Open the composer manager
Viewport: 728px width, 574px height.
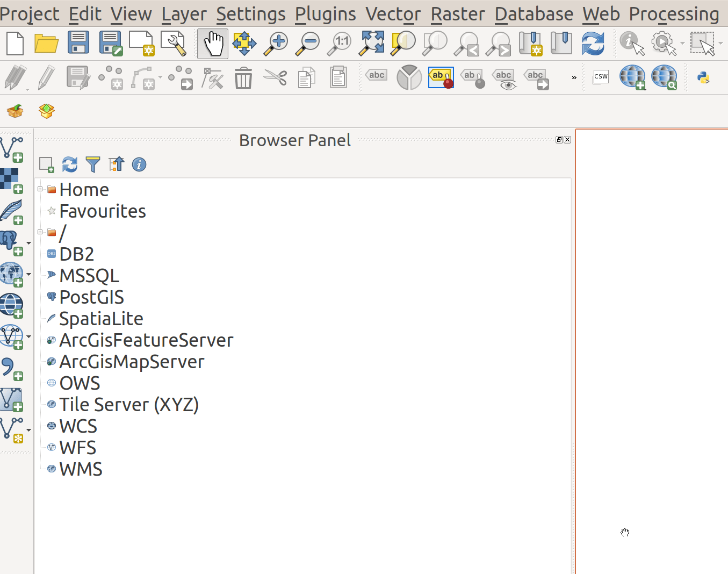tap(173, 44)
